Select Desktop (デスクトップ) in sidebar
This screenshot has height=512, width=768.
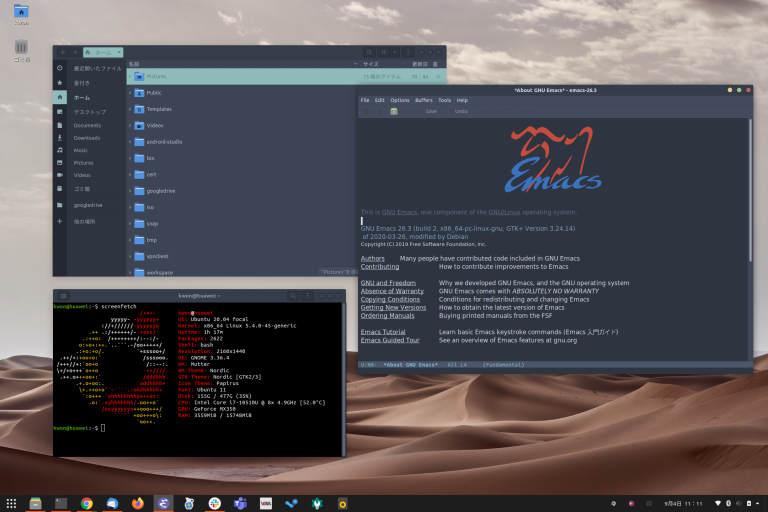click(x=89, y=112)
